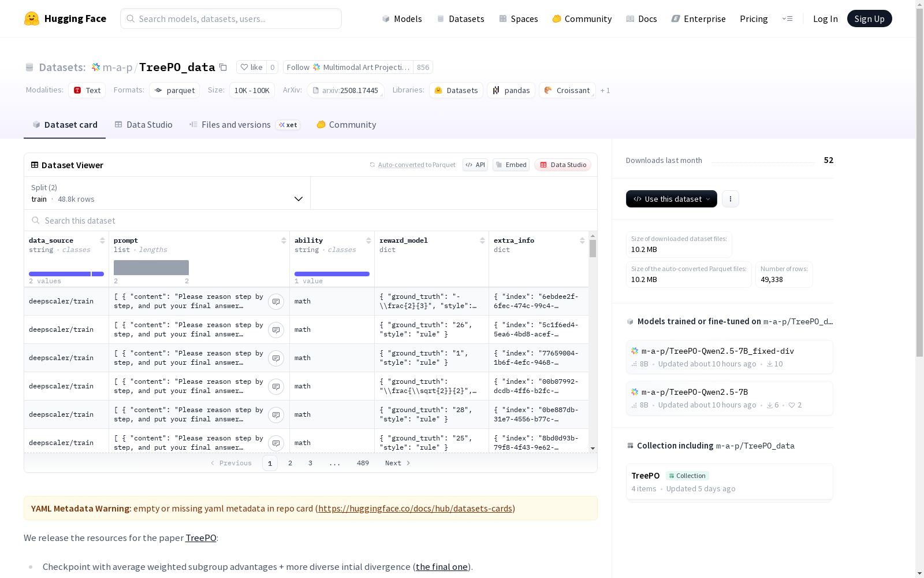
Task: Open the Text modality tag
Action: click(87, 90)
